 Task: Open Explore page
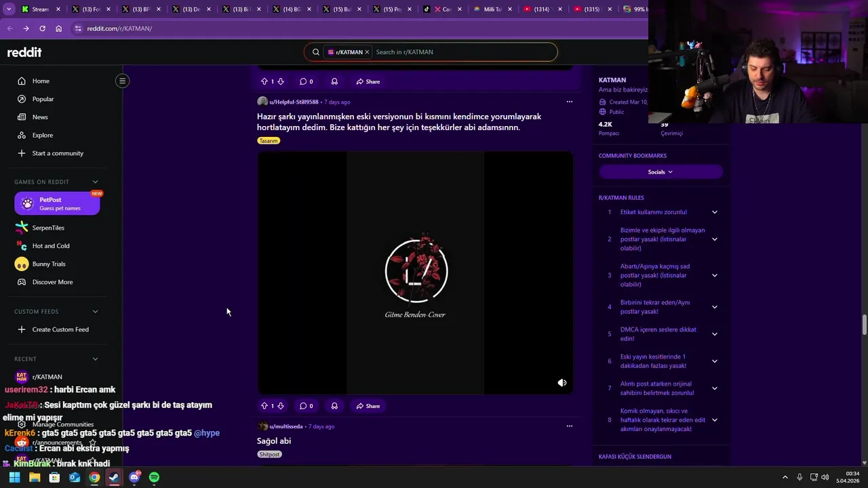(x=42, y=135)
